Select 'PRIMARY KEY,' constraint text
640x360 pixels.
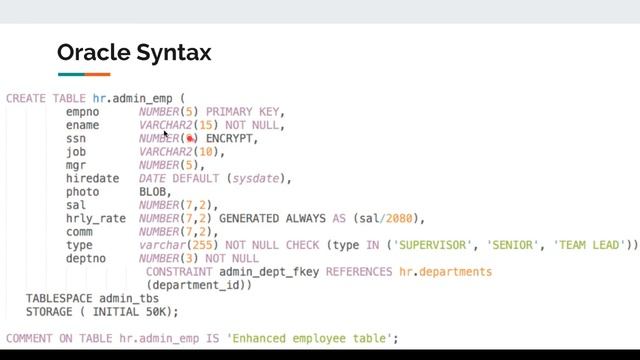pos(245,112)
